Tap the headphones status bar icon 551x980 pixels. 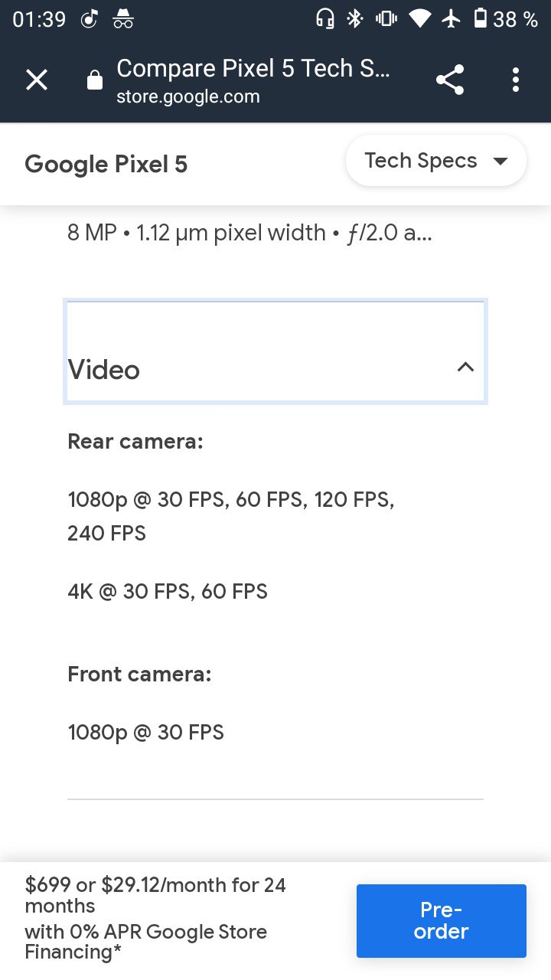324,19
